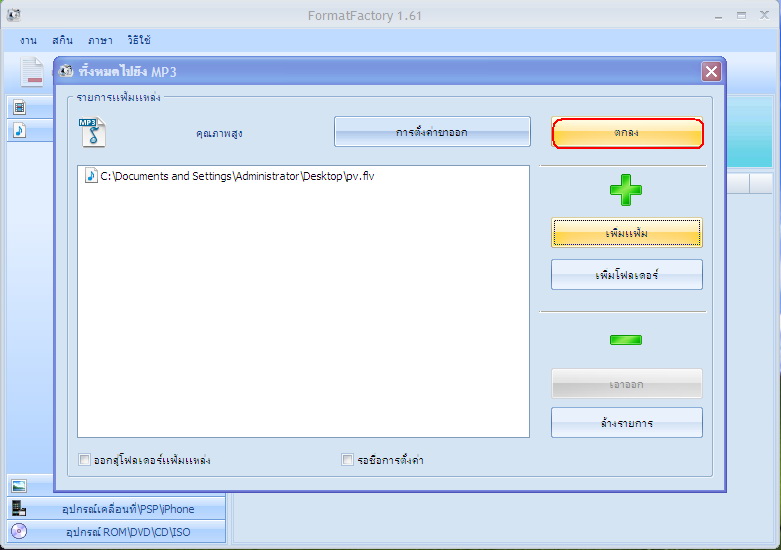Click the green plus add icon
This screenshot has width=781, height=550.
(626, 190)
